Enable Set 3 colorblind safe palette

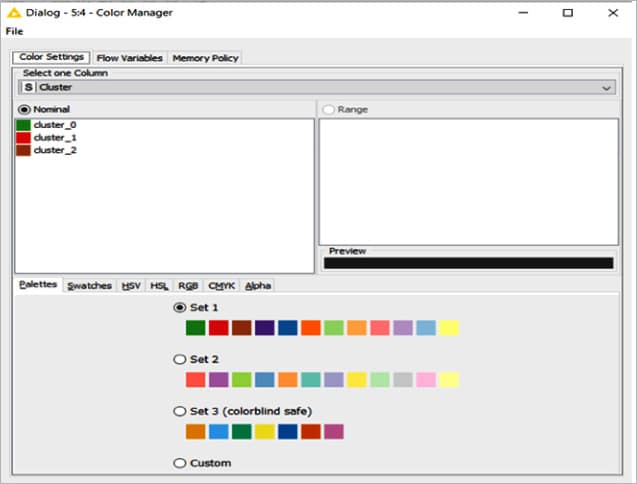(180, 411)
